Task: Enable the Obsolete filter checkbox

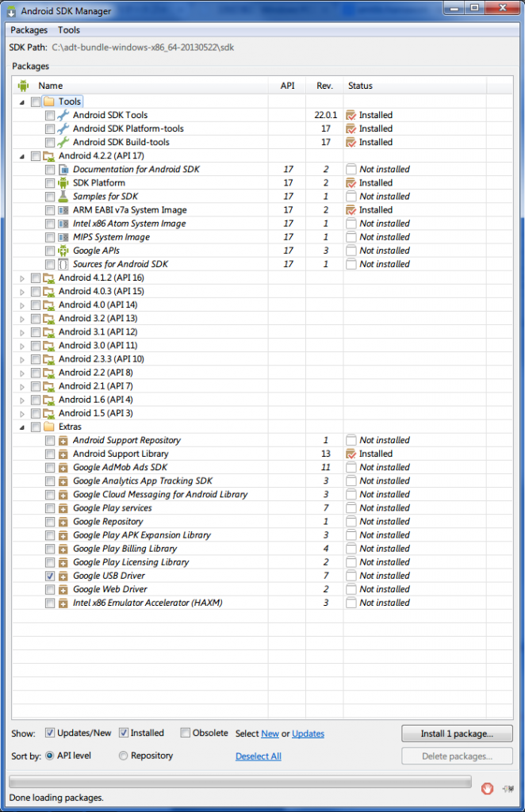Action: click(186, 733)
